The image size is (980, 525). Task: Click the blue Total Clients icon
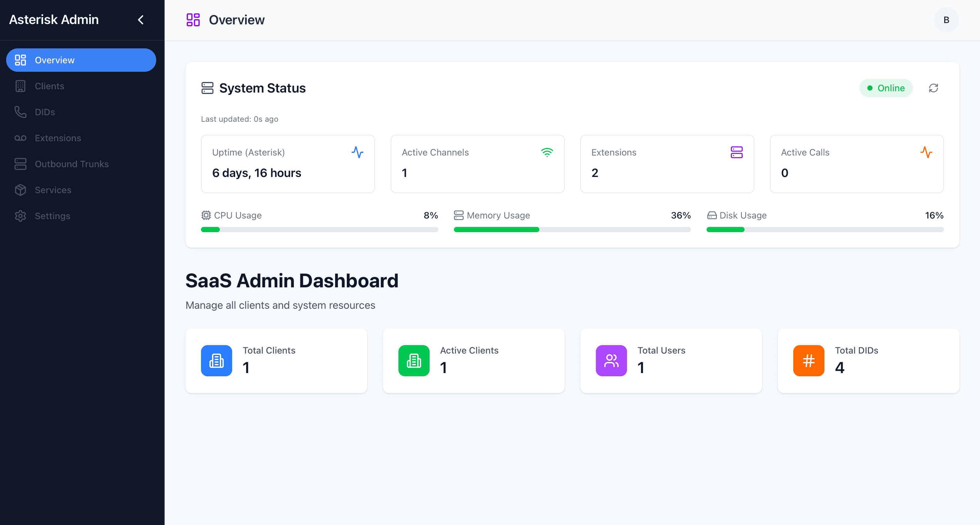[x=217, y=361]
